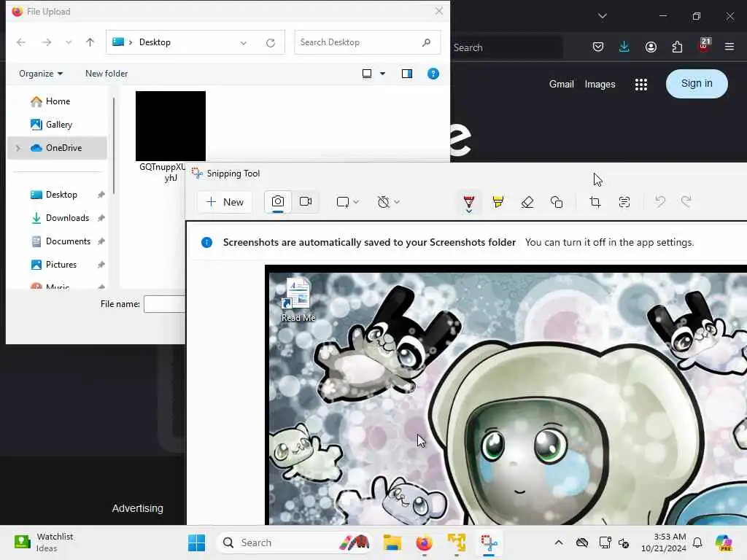The width and height of the screenshot is (747, 560).
Task: Open the Organize menu
Action: 41,74
